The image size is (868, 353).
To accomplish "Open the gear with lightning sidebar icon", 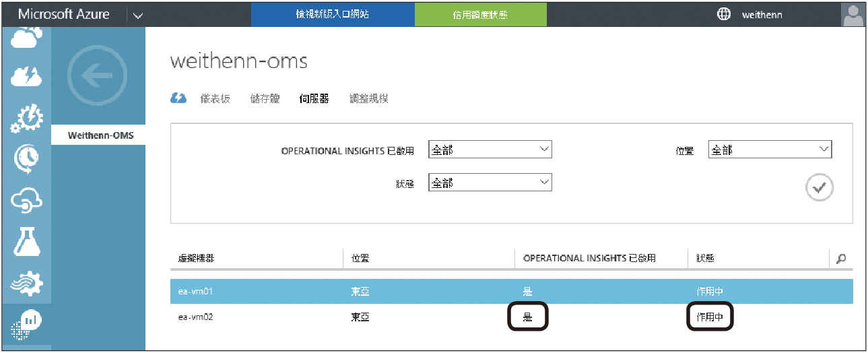I will [x=27, y=119].
